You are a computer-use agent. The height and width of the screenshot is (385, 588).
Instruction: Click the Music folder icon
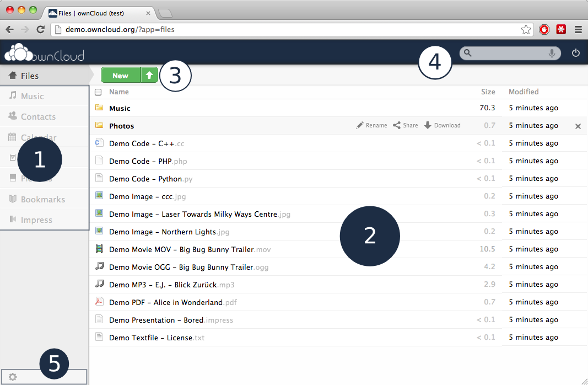pos(99,108)
